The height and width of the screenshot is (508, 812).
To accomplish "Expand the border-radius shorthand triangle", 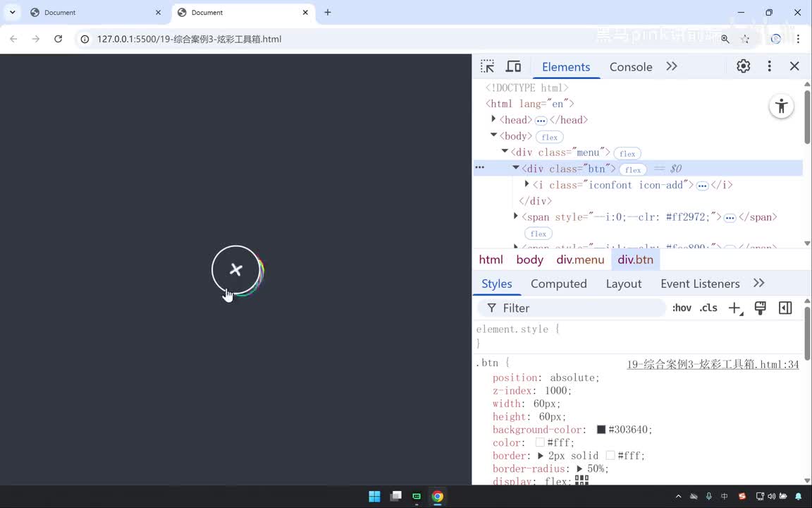I will pos(579,468).
